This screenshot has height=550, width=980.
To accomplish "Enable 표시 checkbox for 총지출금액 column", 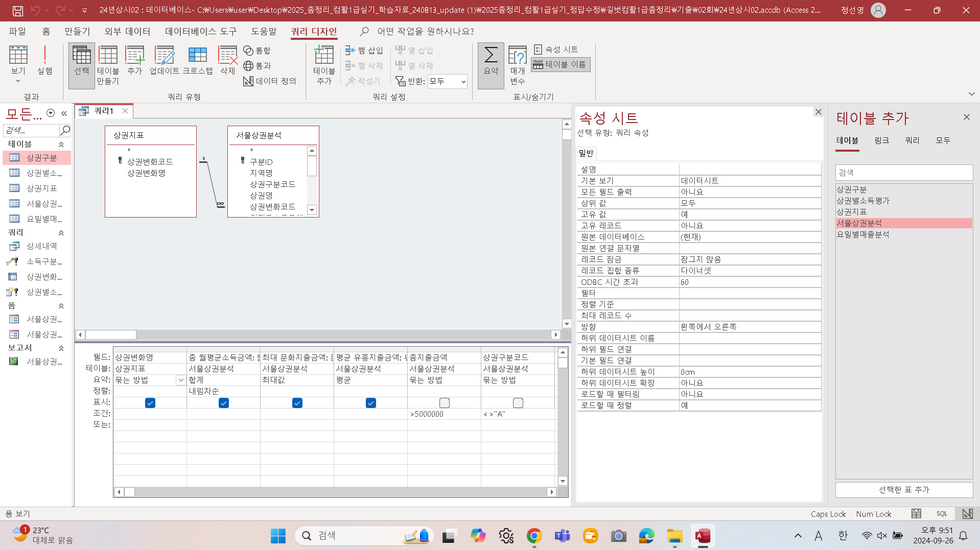I will pos(444,403).
